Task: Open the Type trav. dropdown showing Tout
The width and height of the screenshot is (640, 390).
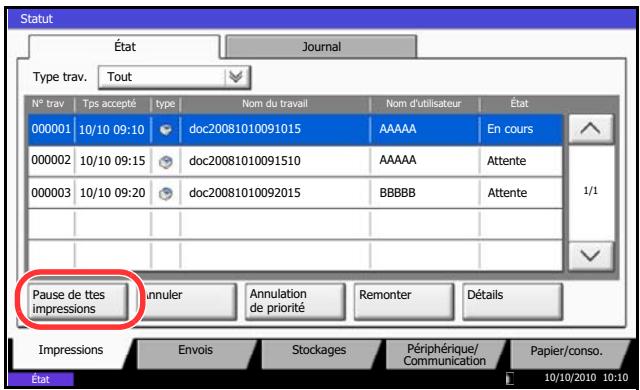Action: point(174,77)
